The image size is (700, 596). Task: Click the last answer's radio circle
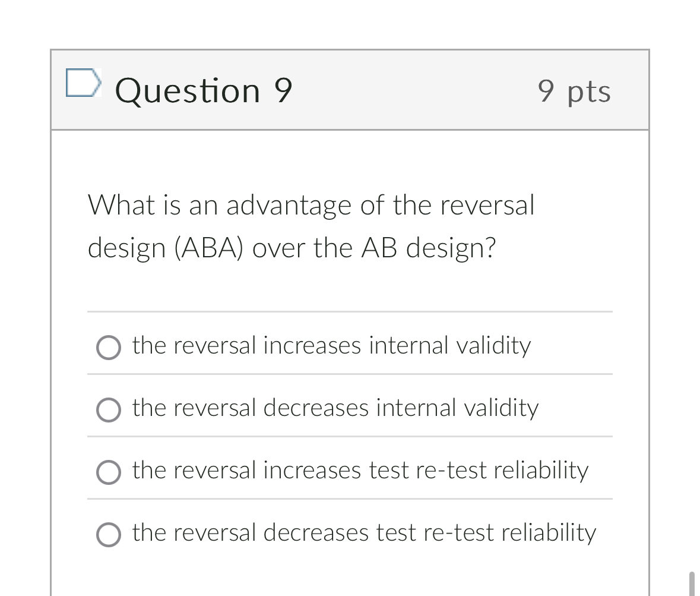point(109,535)
